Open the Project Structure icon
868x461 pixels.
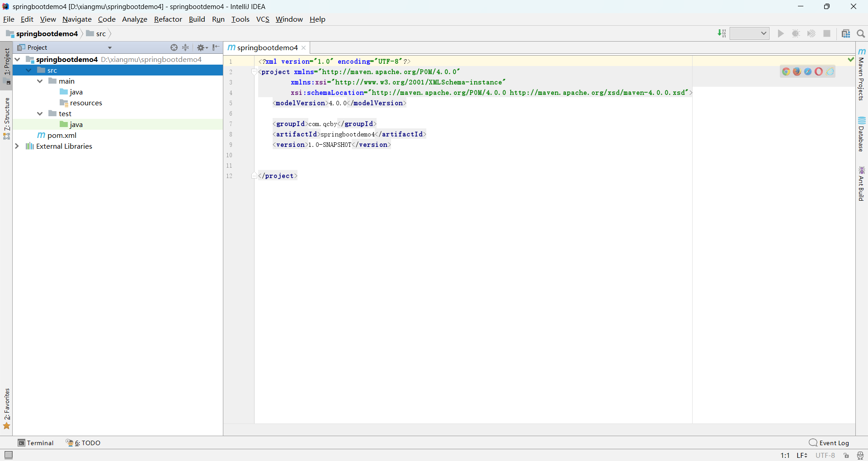[x=846, y=33]
